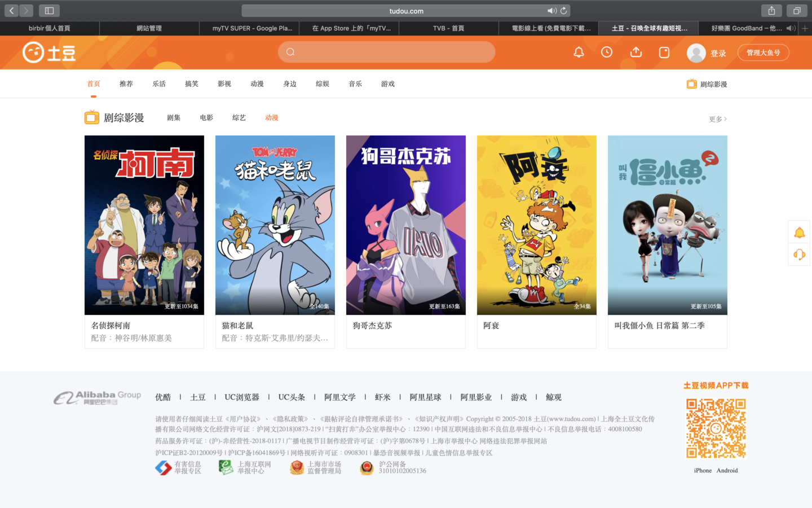812x508 pixels.
Task: Click the 《隐私政策》 footer link
Action: [x=290, y=419]
